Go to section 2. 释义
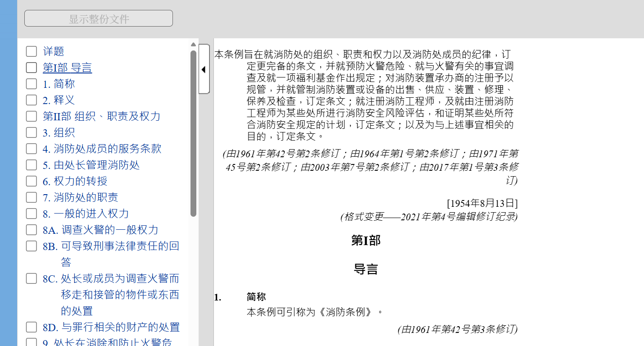 point(59,100)
